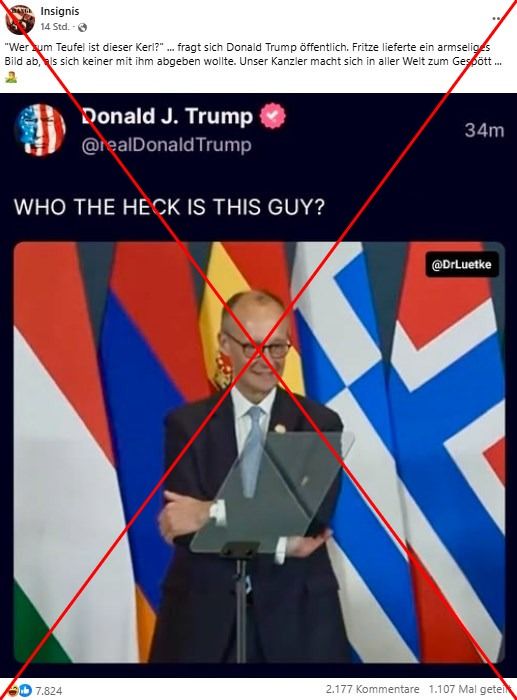Click the "WHO THE HECK IS THIS GUY?" text
This screenshot has height=700, width=517.
point(169,207)
